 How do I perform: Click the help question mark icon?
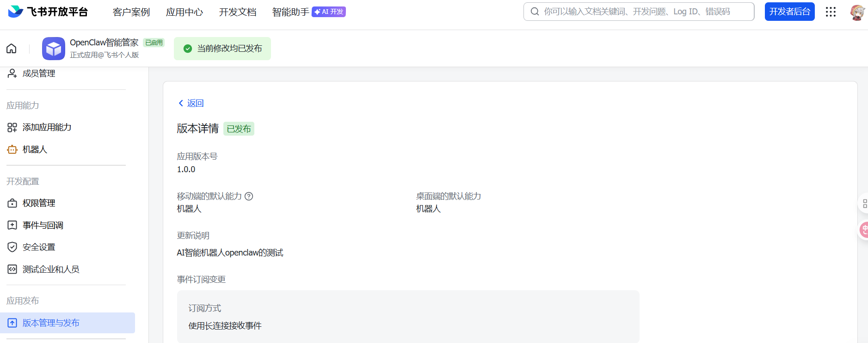point(249,196)
